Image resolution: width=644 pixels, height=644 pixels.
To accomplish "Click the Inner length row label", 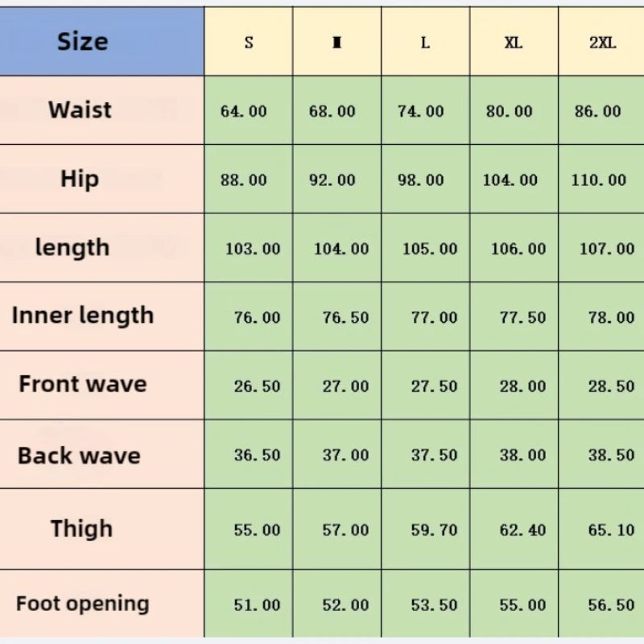I will 83,316.
